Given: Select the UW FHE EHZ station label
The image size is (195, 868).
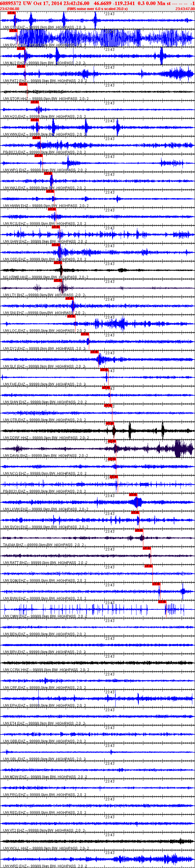Looking at the screenshot, I should point(44,384).
